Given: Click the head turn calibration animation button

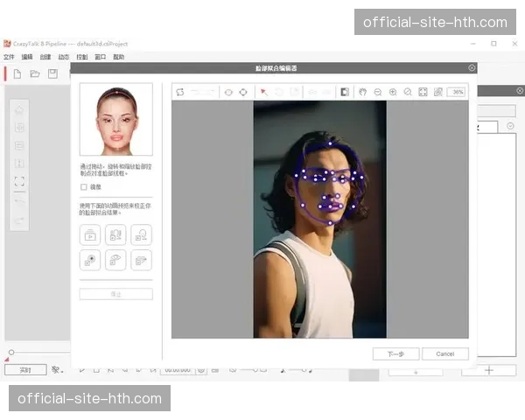Looking at the screenshot, I should 115,234.
